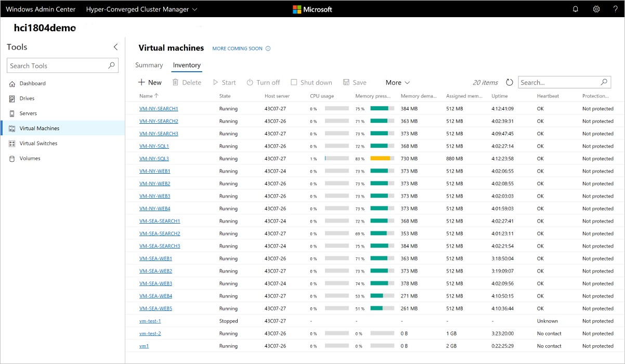Open the Hyper-Converged Cluster Manager dropdown

coord(141,9)
